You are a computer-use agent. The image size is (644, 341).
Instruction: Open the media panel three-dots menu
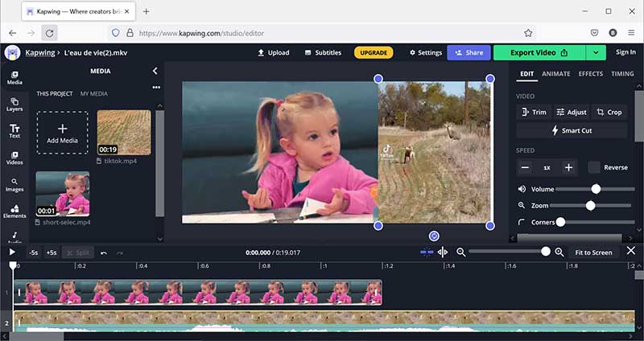click(x=156, y=88)
